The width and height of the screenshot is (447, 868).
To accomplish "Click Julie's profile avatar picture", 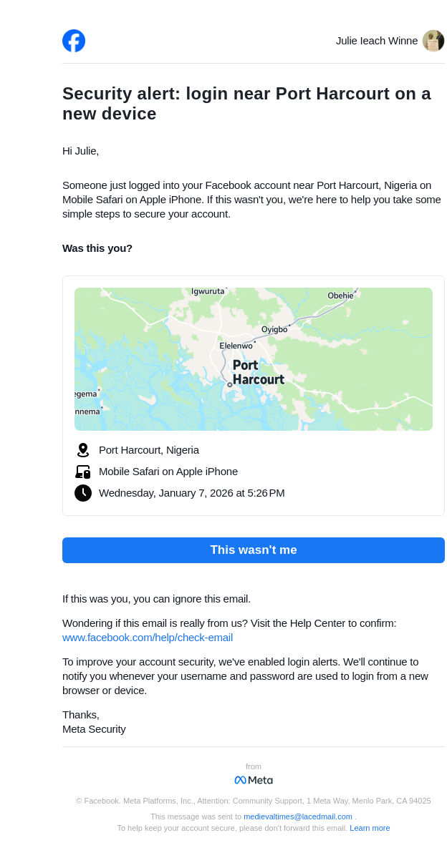I will [x=433, y=41].
